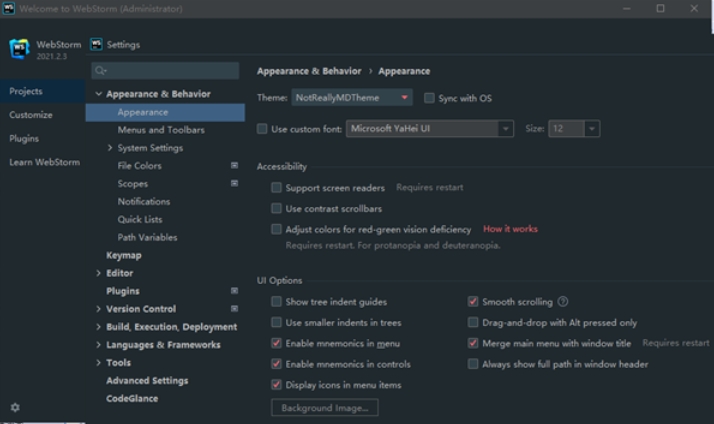Open Learn WebStorm tab
714x424 pixels.
click(x=43, y=162)
